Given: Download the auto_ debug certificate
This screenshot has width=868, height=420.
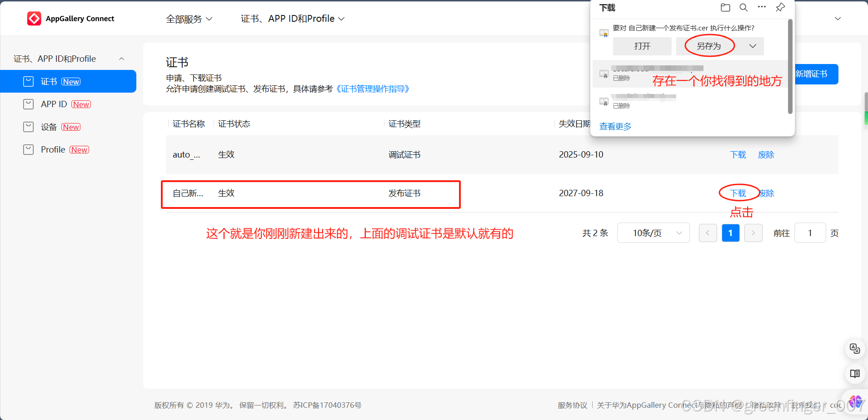Looking at the screenshot, I should (x=738, y=155).
